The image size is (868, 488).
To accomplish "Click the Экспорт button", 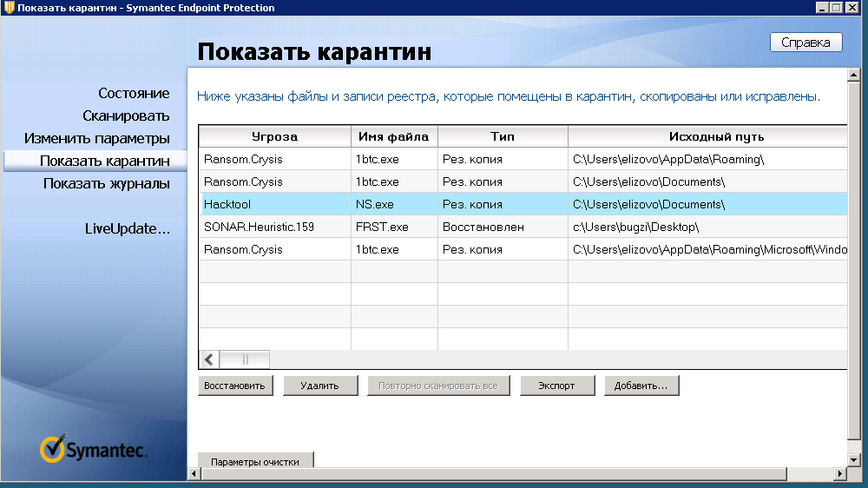I will pyautogui.click(x=557, y=386).
